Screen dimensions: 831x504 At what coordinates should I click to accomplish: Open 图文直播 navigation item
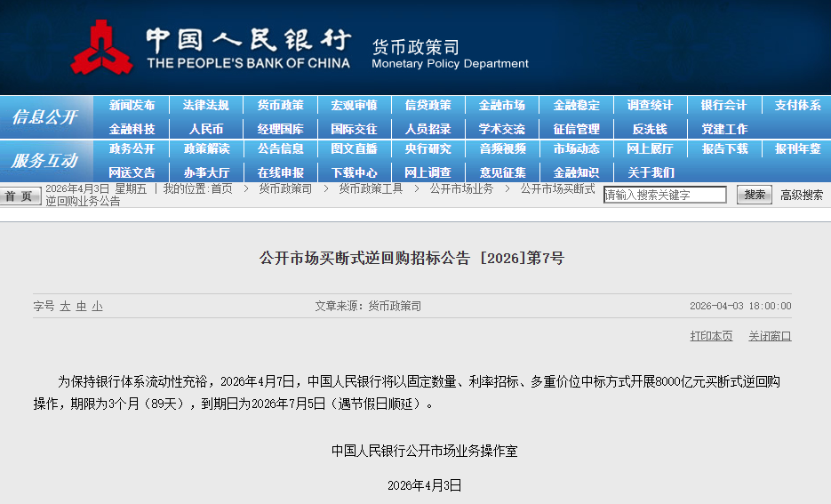[354, 149]
